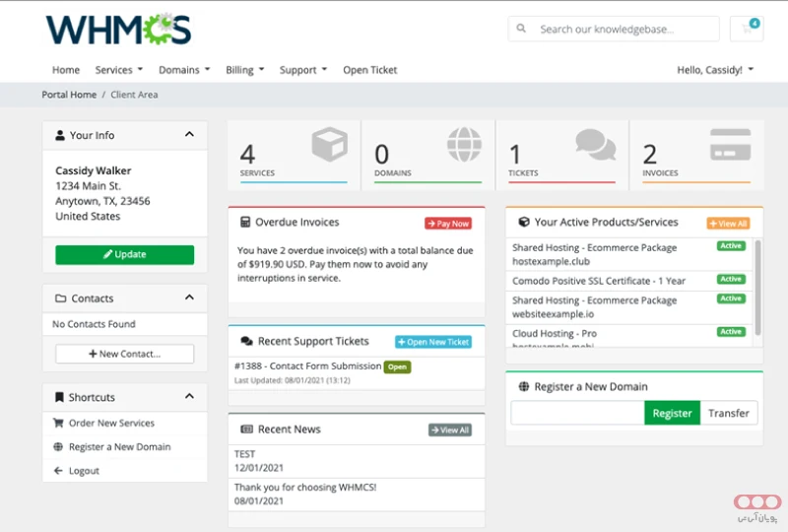Click the Portal Home breadcrumb
This screenshot has width=788, height=532.
[69, 95]
